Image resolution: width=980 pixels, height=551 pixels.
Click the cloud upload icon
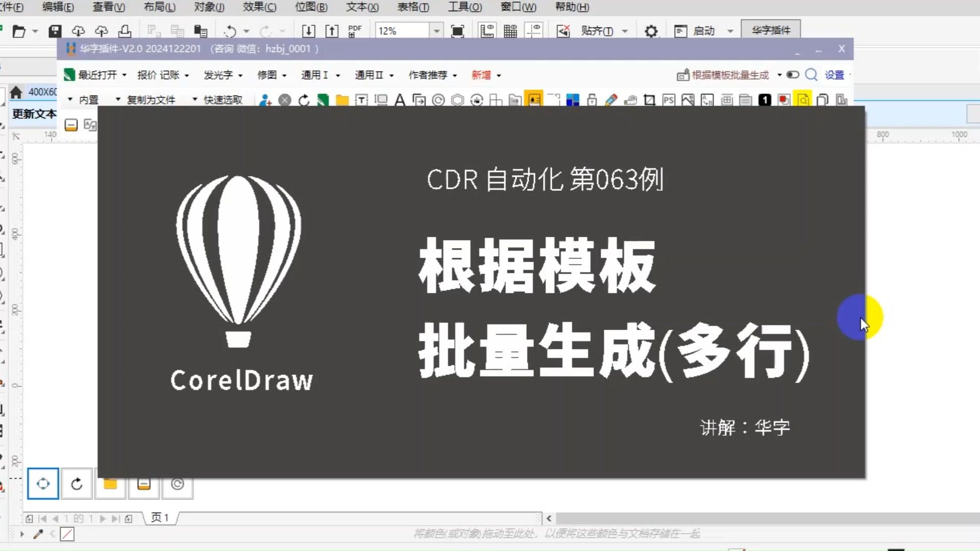102,31
